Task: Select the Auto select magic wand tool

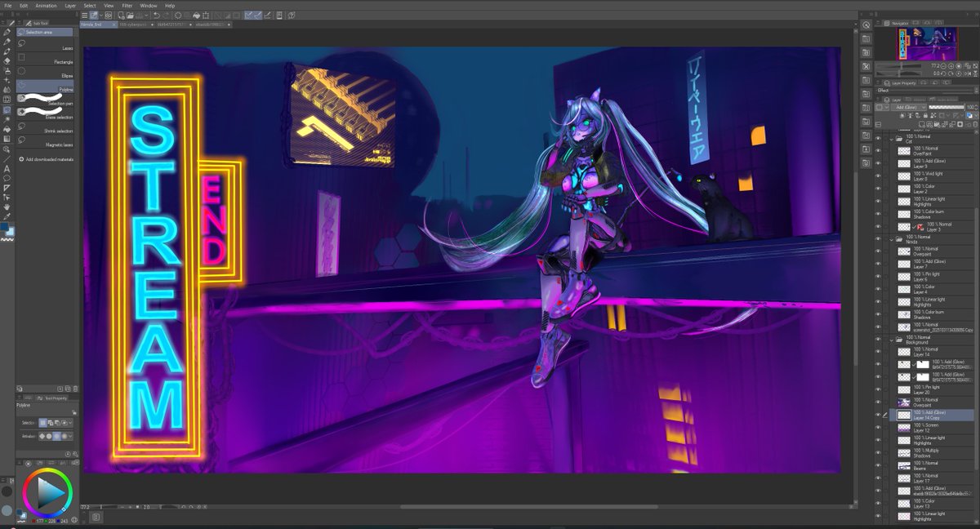Action: click(x=7, y=119)
